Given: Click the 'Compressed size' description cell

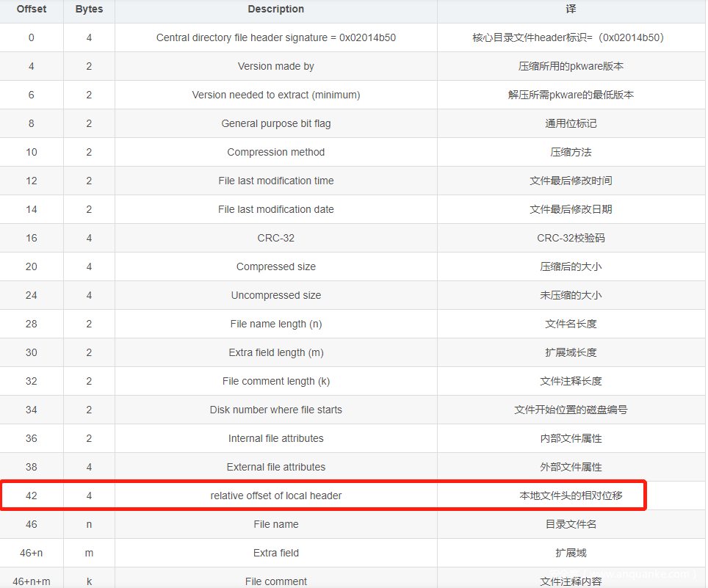Looking at the screenshot, I should [x=275, y=266].
